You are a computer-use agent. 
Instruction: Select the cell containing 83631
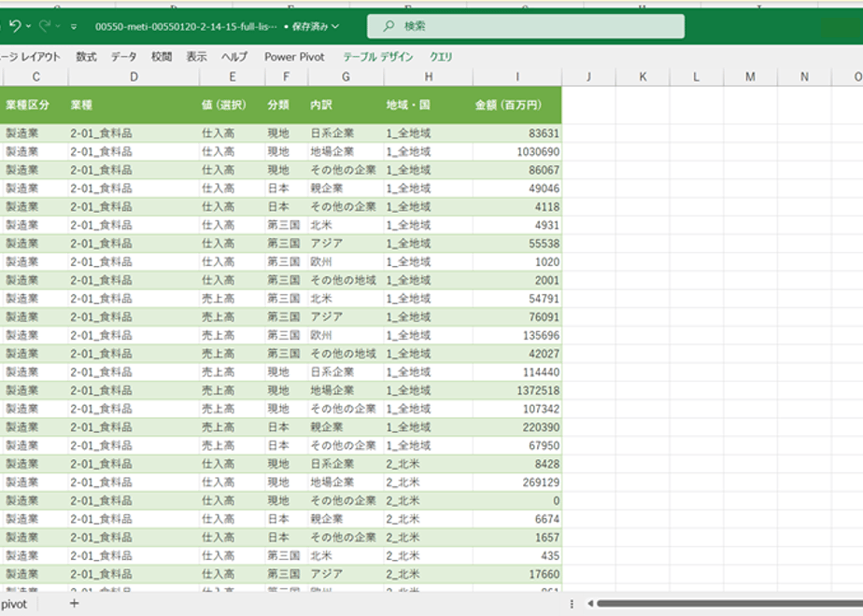click(517, 133)
